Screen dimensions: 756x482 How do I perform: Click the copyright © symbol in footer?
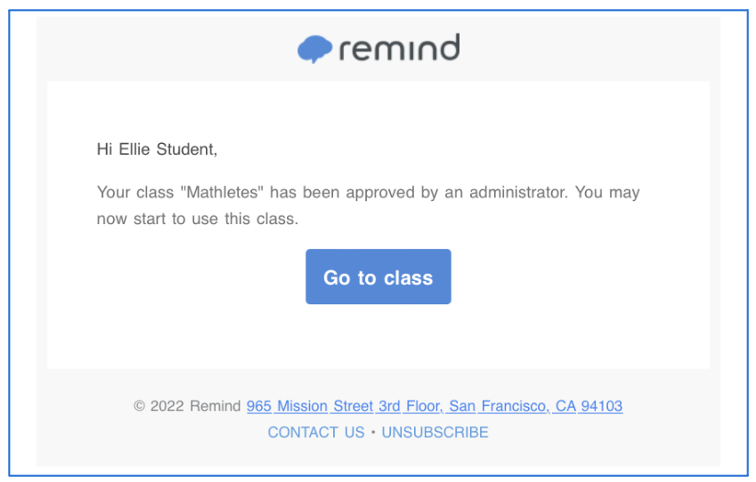(x=140, y=406)
